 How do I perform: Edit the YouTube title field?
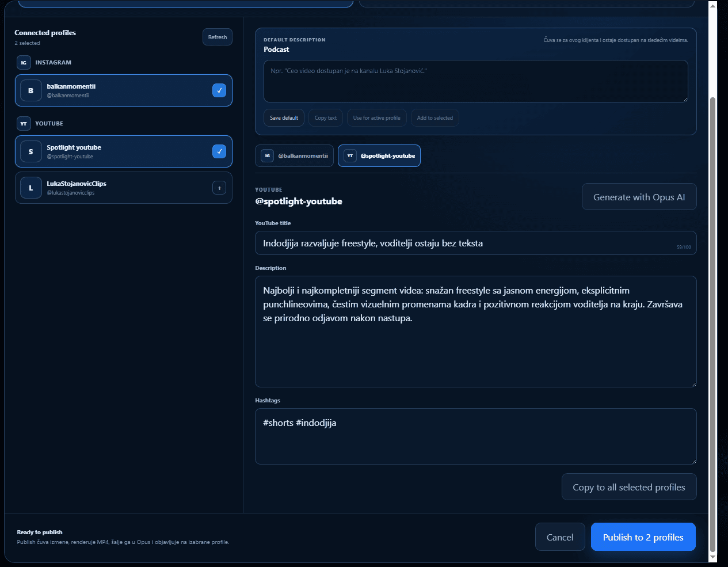(476, 243)
